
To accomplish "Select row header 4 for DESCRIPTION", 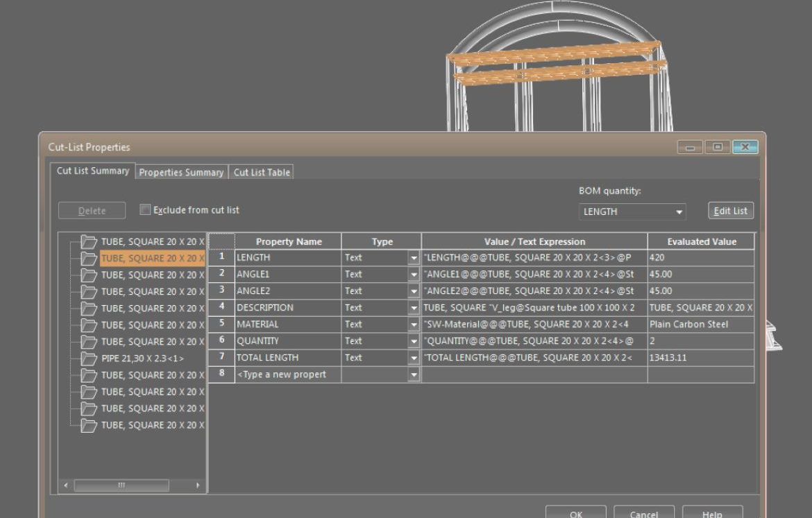I will (221, 307).
